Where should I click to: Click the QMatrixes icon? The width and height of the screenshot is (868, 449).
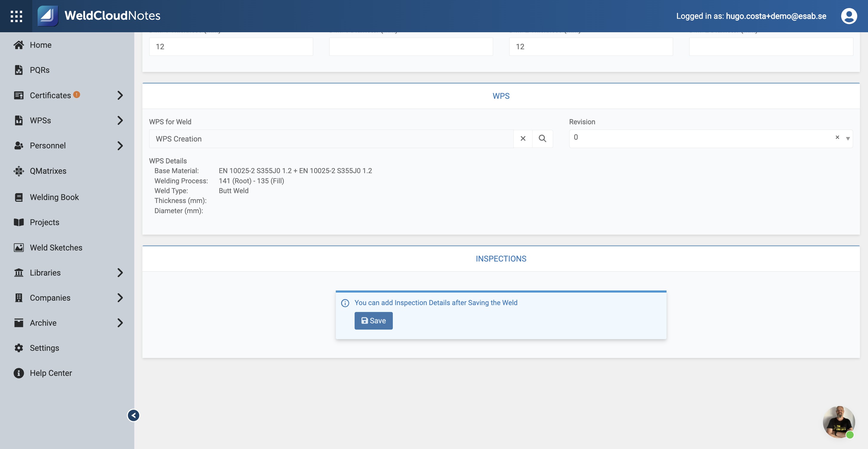19,171
